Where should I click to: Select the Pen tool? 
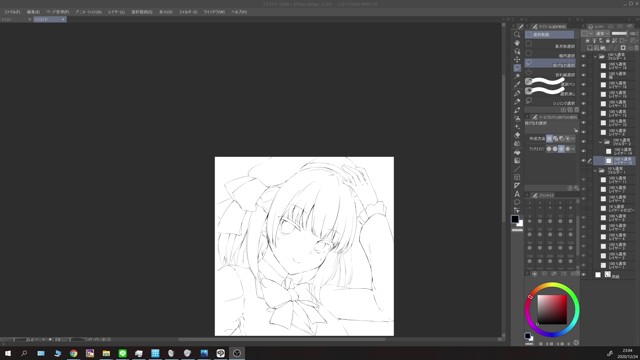(517, 93)
